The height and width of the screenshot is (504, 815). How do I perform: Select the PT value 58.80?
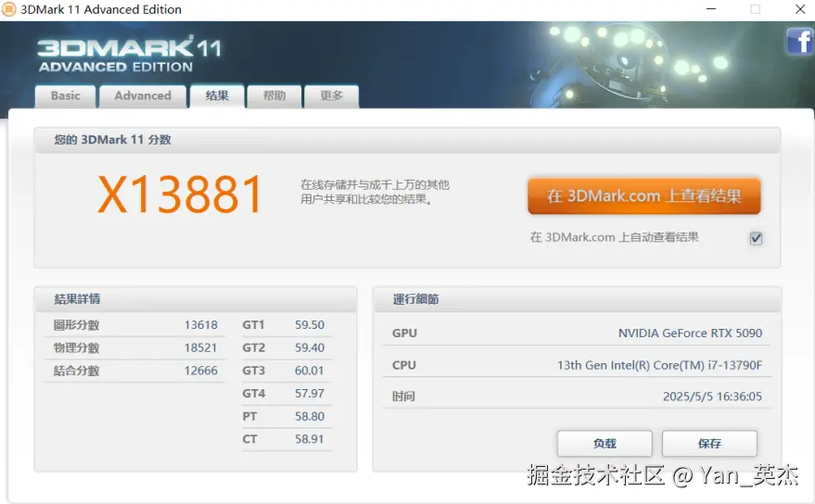[x=310, y=416]
